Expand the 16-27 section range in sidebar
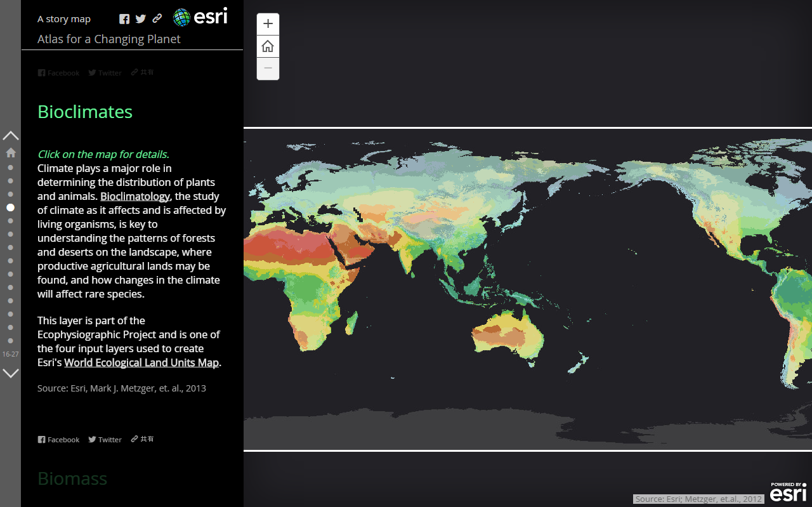The height and width of the screenshot is (507, 812). (11, 354)
